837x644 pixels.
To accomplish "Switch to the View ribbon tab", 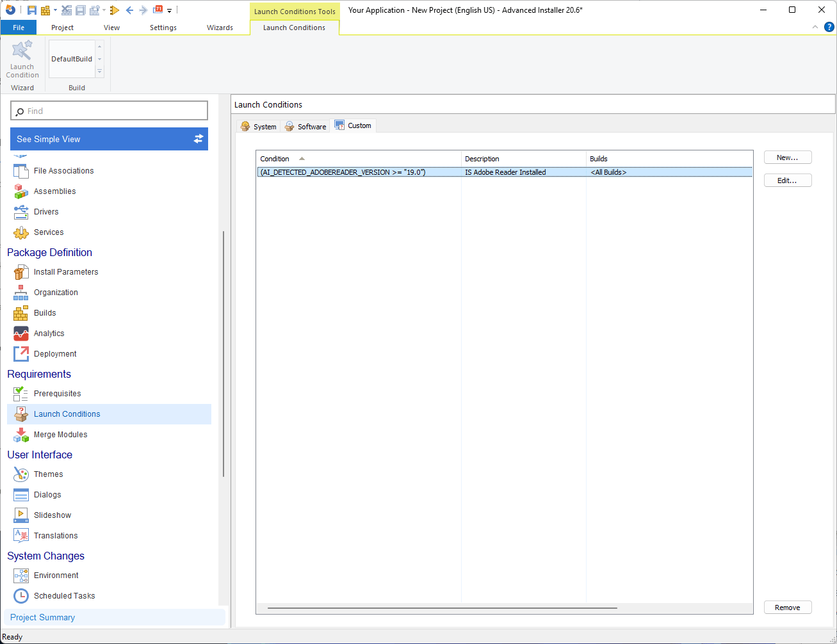I will (x=112, y=28).
